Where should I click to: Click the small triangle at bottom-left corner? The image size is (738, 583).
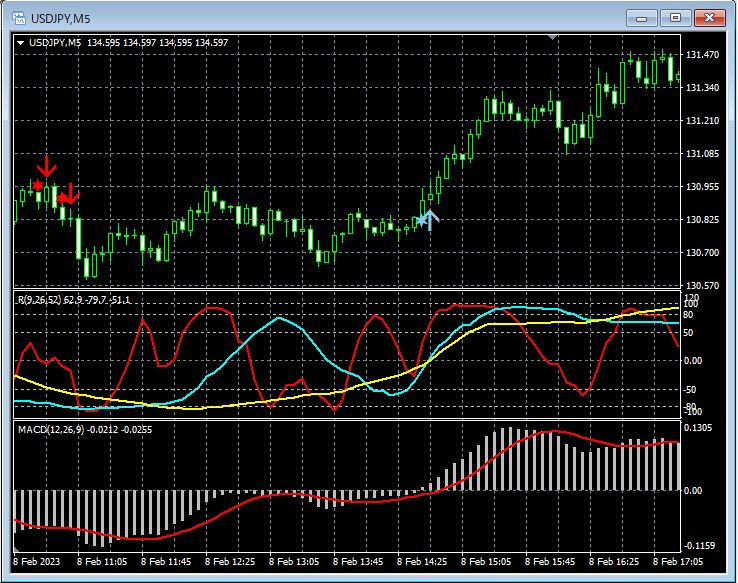[x=16, y=550]
